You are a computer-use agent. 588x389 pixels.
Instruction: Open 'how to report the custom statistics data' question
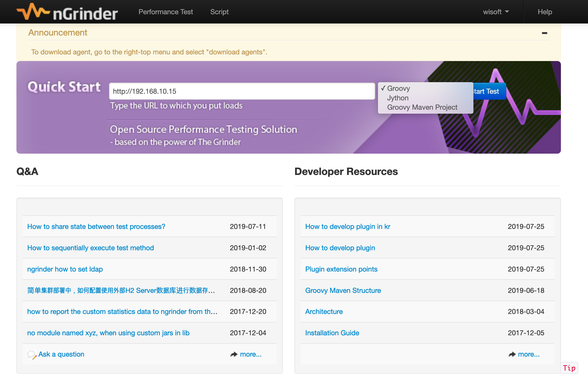(122, 312)
